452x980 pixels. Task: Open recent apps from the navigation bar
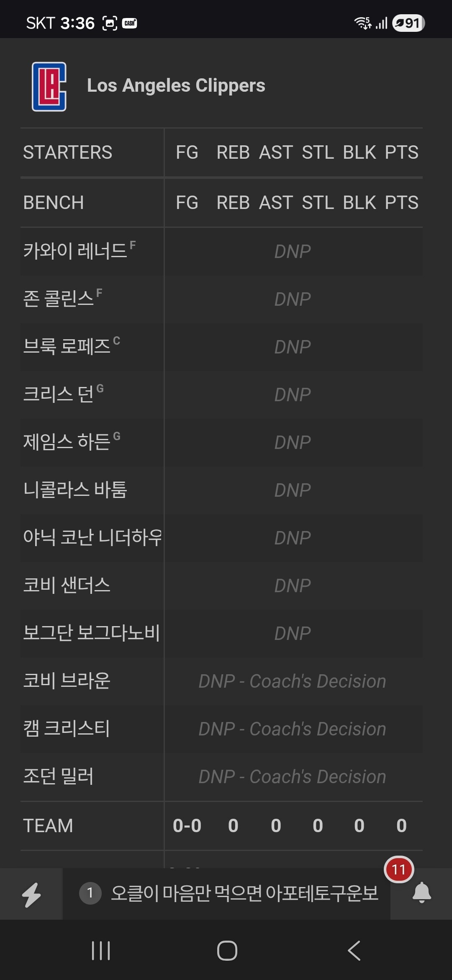coord(100,950)
